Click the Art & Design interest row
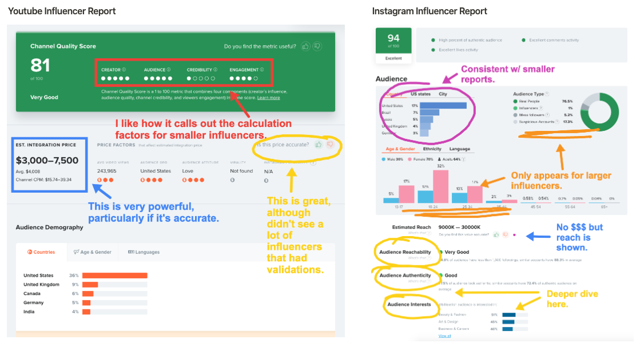Screen dimensions: 644x347 (x=483, y=322)
